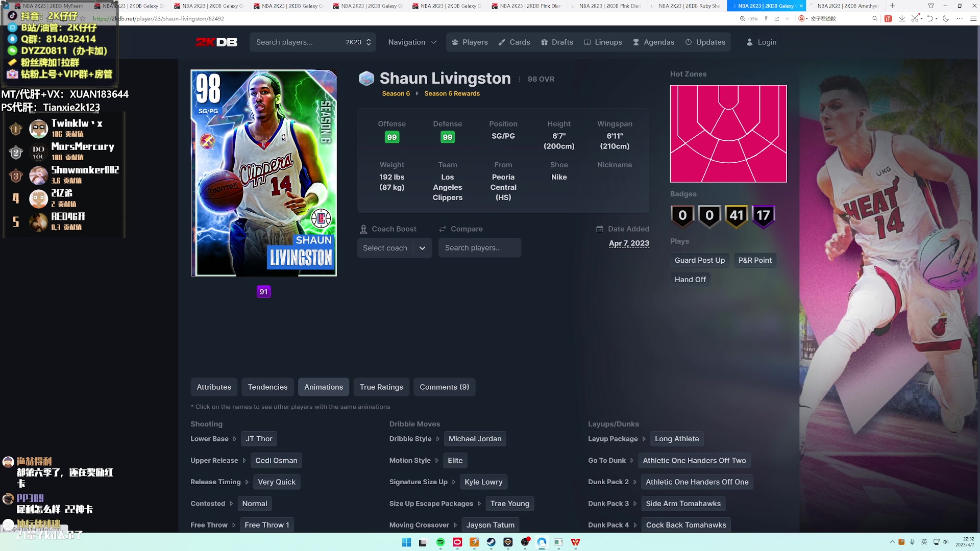Click the gold badge count showing 41
The width and height of the screenshot is (980, 551).
[x=737, y=216]
